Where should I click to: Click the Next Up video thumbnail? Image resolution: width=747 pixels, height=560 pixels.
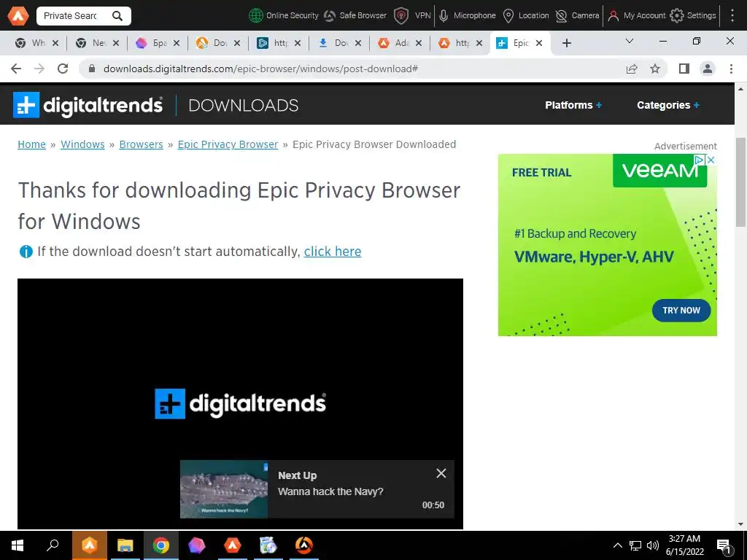[224, 489]
